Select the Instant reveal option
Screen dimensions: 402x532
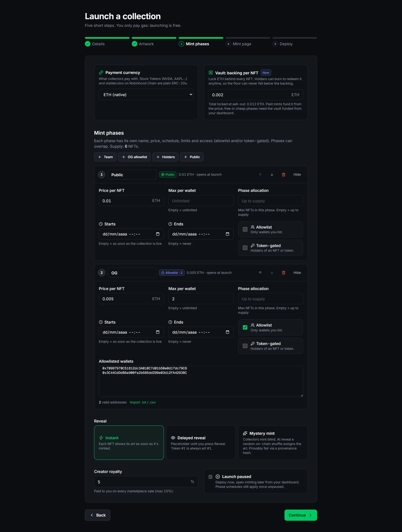pyautogui.click(x=129, y=443)
